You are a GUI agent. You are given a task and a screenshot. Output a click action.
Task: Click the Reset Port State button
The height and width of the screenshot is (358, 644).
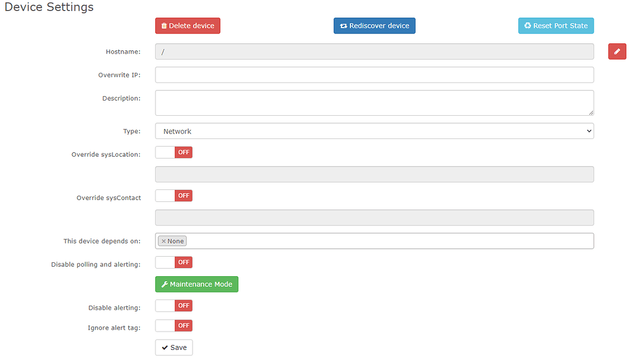(556, 26)
